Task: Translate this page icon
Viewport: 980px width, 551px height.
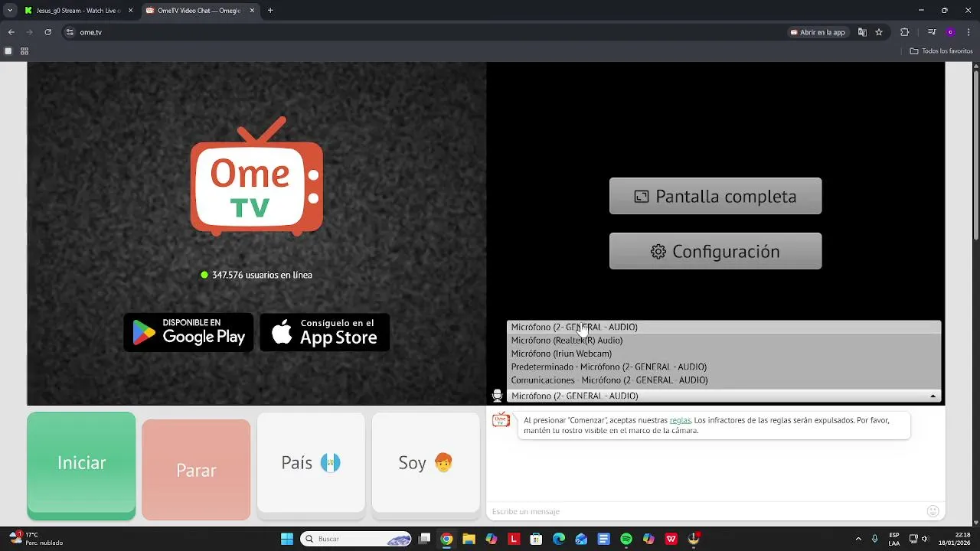Action: pos(862,32)
